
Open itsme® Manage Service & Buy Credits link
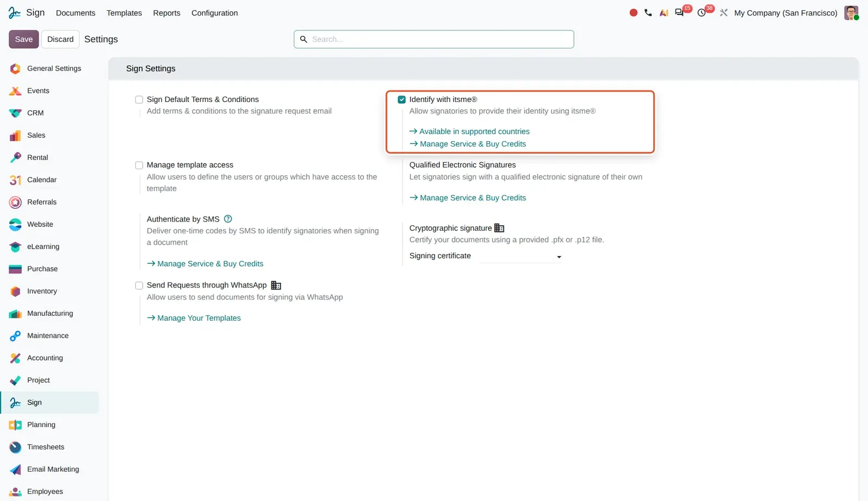(468, 144)
